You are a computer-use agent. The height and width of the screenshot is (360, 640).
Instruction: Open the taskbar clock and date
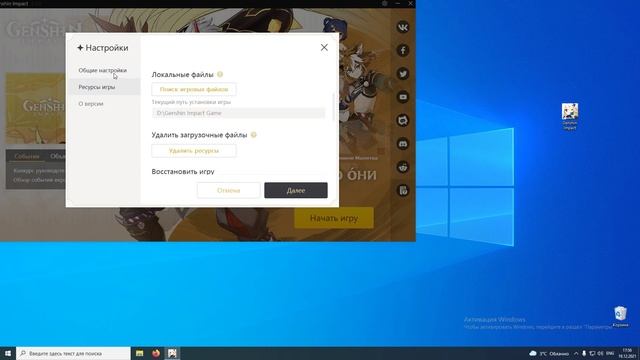click(627, 353)
